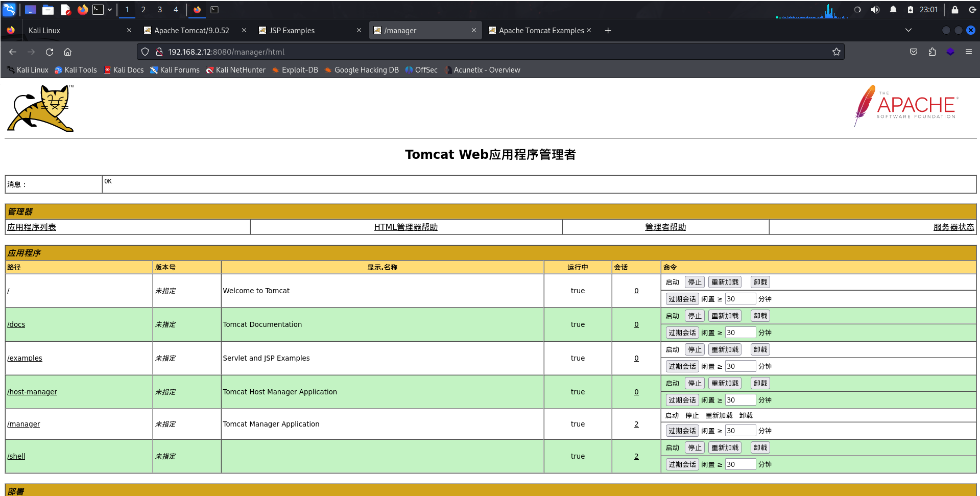Show the insecure connection padlock info
Screen dimensions: 980x496
(x=159, y=52)
